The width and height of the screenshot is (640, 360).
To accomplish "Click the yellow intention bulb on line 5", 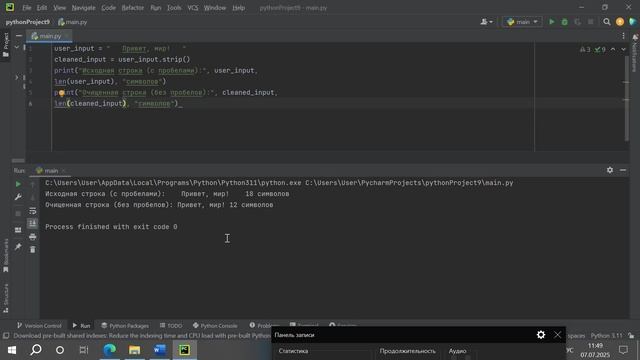I will [61, 93].
